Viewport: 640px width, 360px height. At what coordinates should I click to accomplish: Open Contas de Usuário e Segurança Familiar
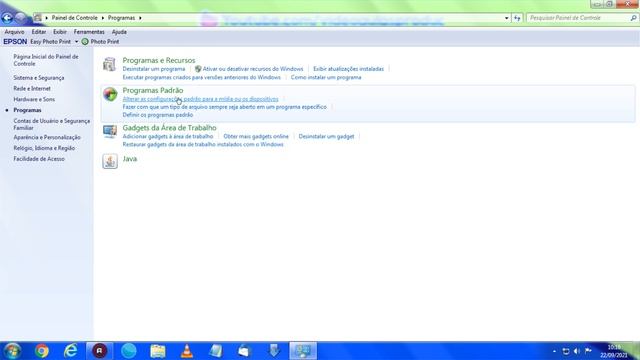(x=51, y=124)
